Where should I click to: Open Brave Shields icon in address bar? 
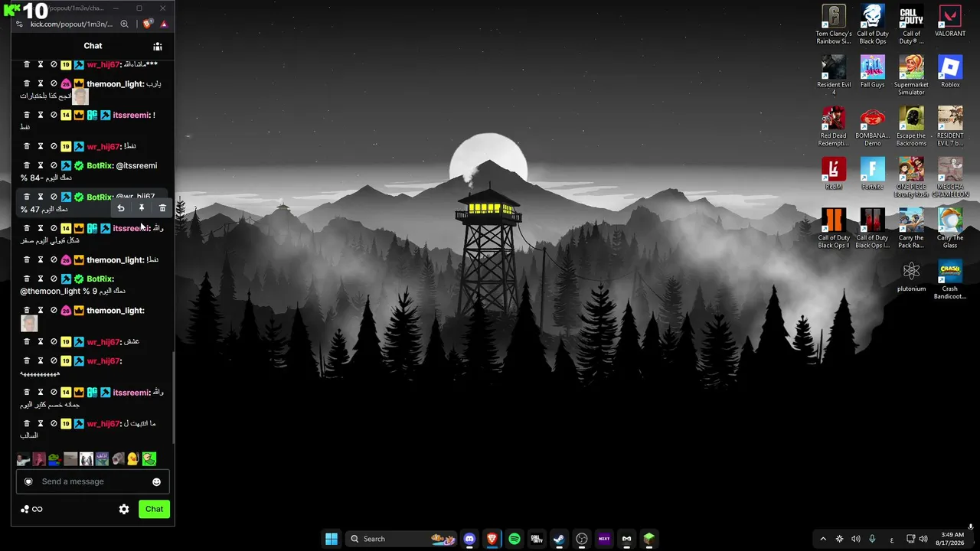[148, 24]
